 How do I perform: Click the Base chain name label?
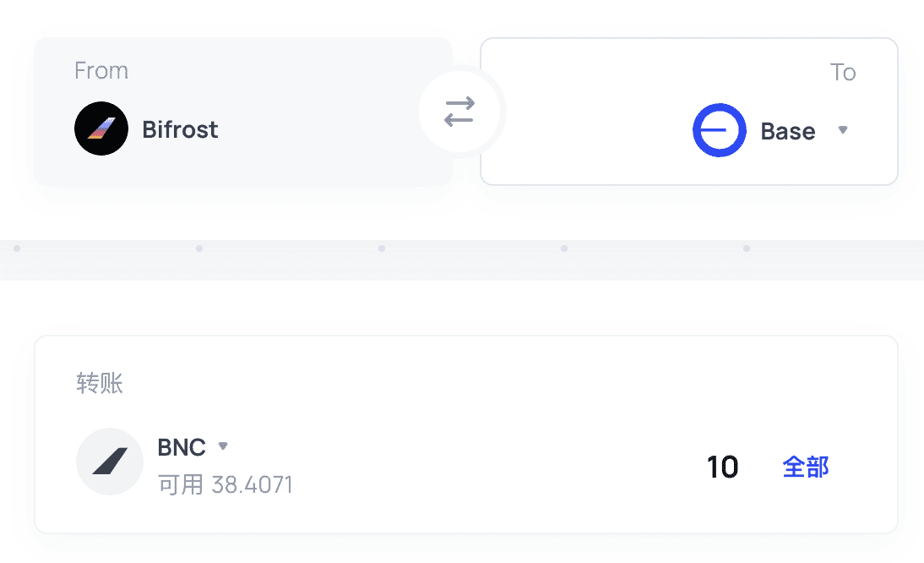pos(788,131)
